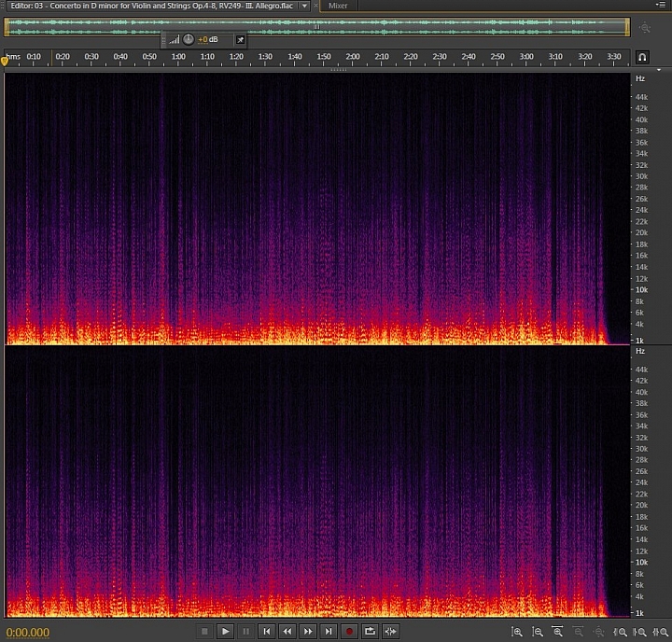Click 20k on upper channel frequency scale
The image size is (672, 642).
pyautogui.click(x=641, y=232)
